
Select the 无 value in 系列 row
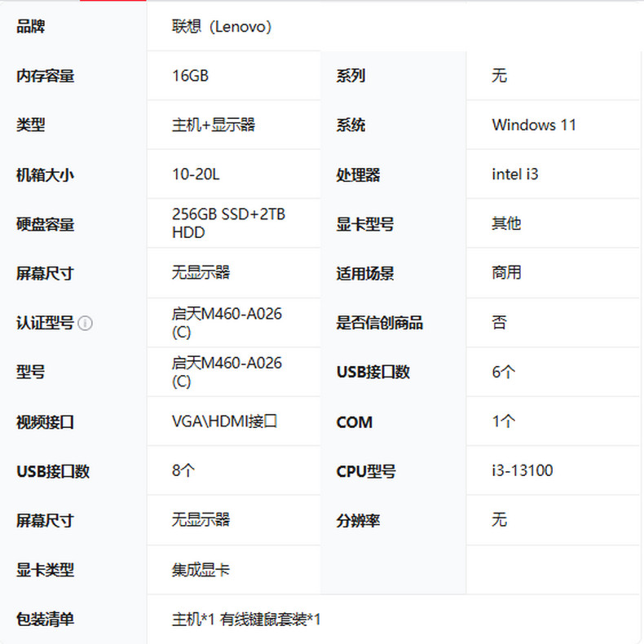pos(500,76)
